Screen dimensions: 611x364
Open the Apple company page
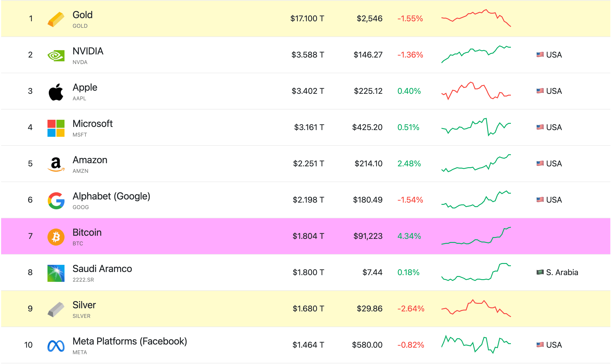(x=85, y=88)
